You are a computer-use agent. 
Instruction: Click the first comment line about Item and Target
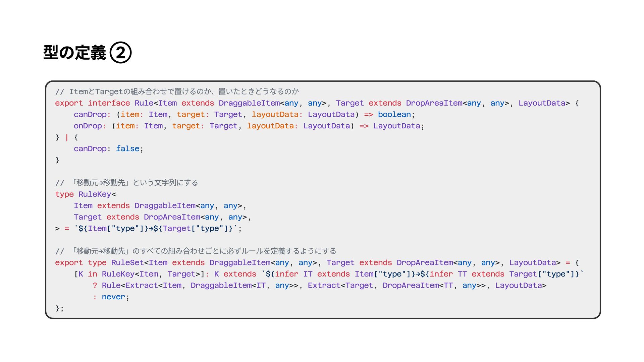(x=177, y=92)
